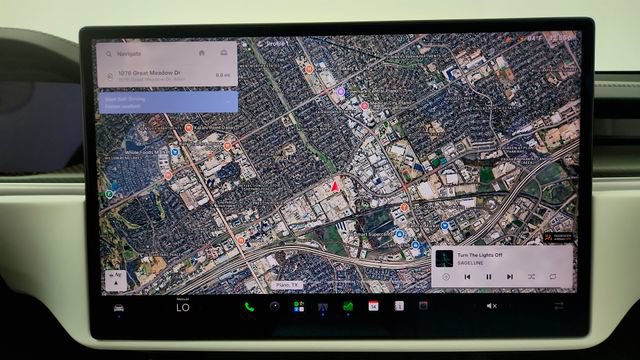Add current song with plus circle icon

click(x=446, y=277)
